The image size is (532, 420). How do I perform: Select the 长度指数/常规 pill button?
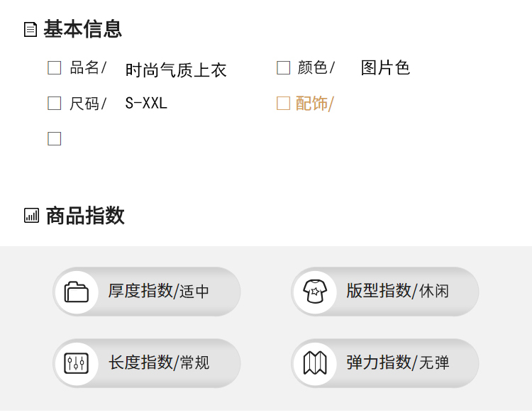147,363
